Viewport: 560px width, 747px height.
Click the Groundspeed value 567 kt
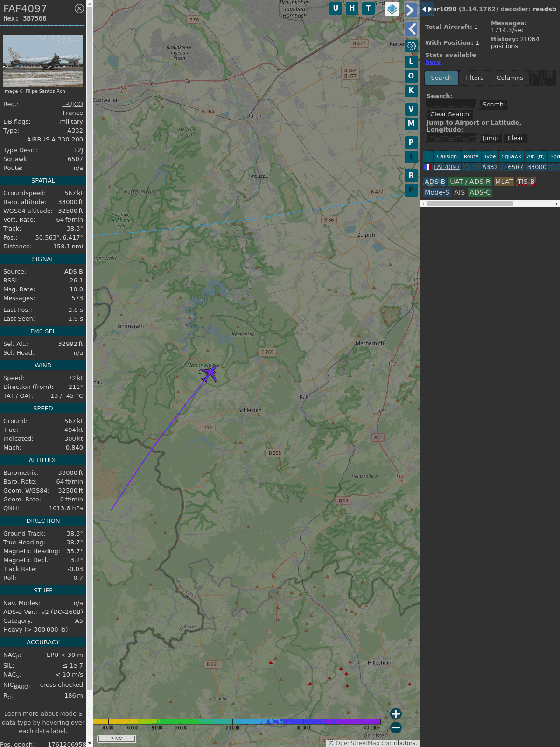(x=74, y=193)
